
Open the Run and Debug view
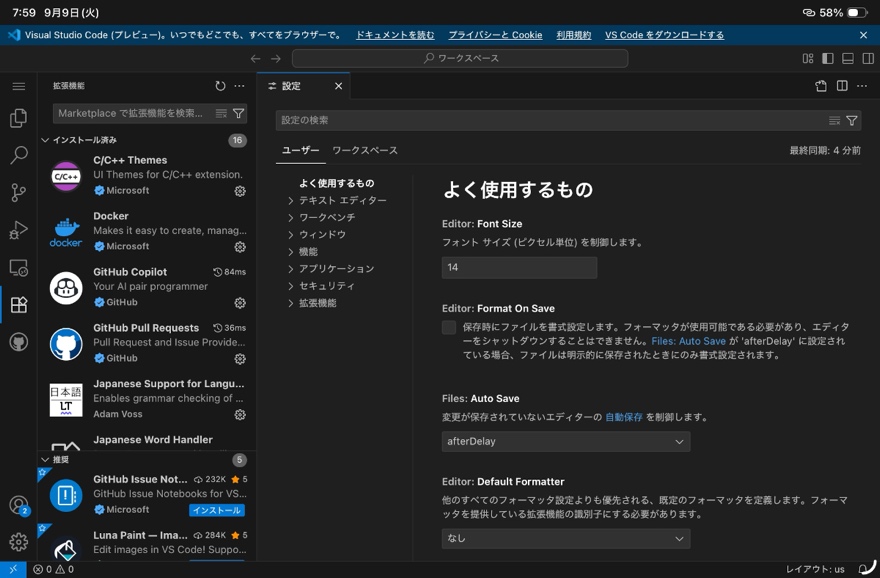[19, 230]
